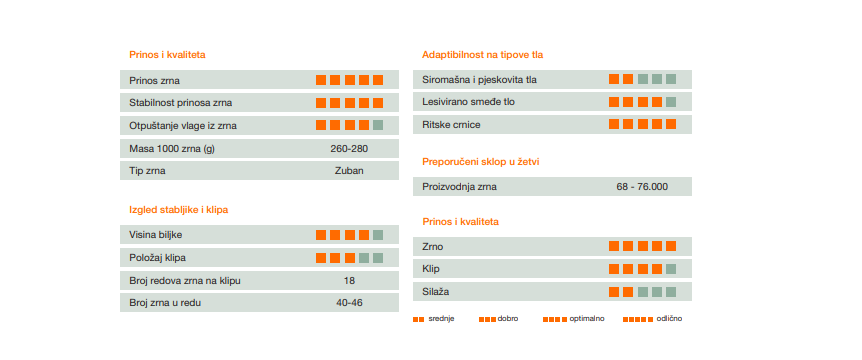Click the Siromašna i pjeskovita tla rating squares

(642, 79)
